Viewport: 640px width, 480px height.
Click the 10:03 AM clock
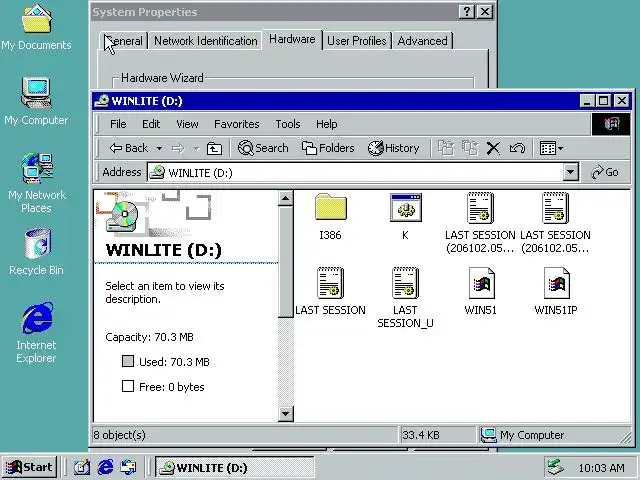[601, 468]
